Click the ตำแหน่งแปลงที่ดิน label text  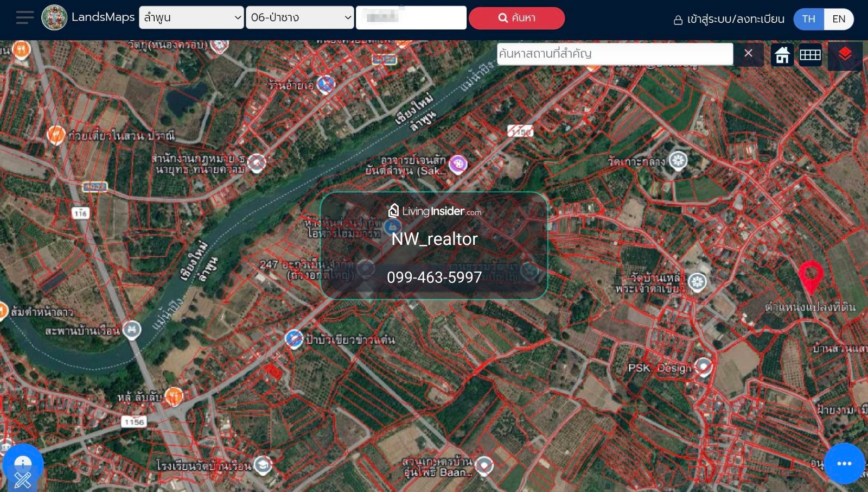810,307
